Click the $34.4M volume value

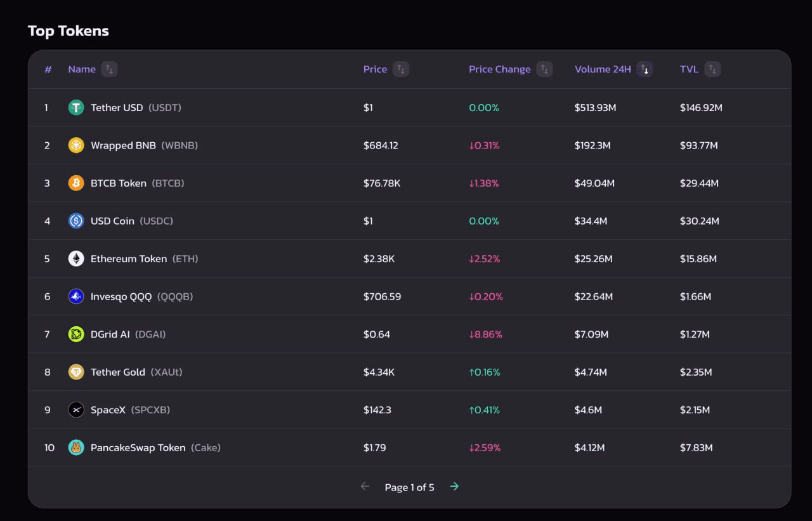[591, 221]
